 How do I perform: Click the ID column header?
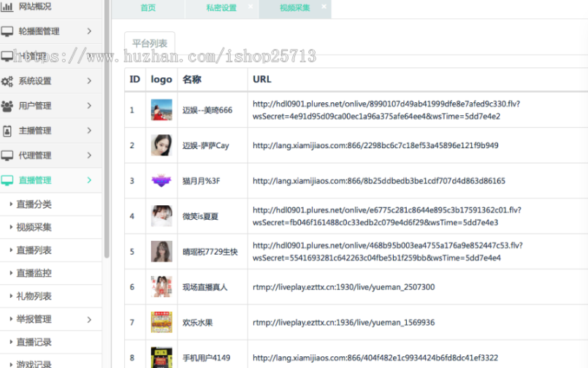(x=134, y=80)
